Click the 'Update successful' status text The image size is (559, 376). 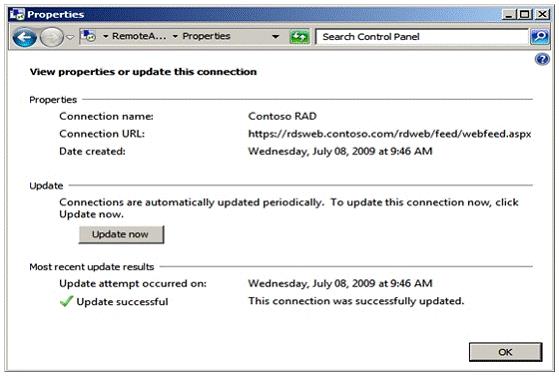[x=122, y=302]
